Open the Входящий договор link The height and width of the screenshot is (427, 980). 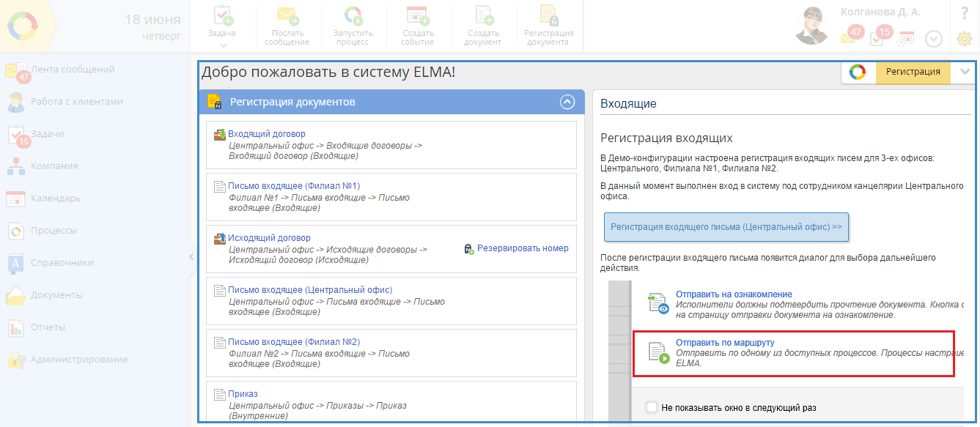[267, 134]
